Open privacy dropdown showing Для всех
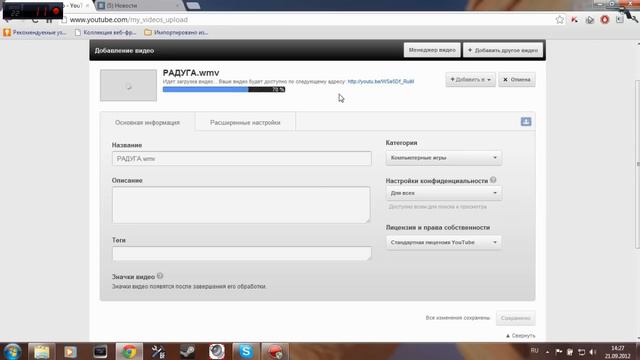This screenshot has width=640, height=360. 444,193
